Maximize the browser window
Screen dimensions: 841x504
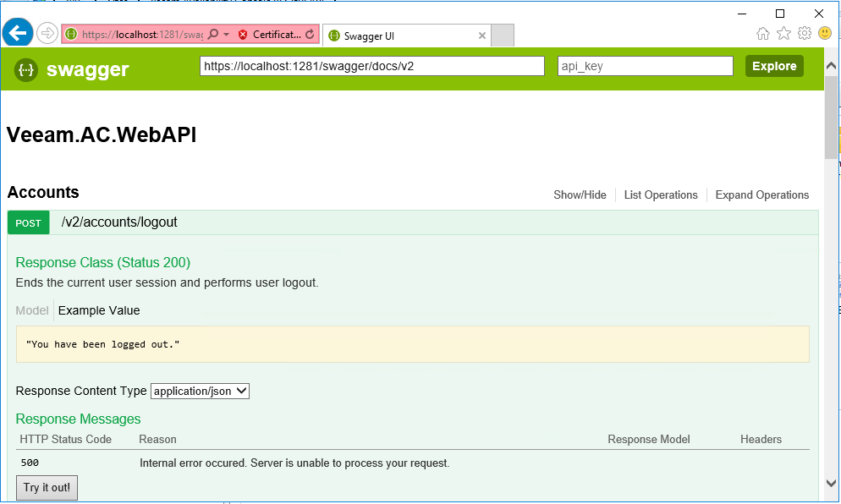point(780,14)
